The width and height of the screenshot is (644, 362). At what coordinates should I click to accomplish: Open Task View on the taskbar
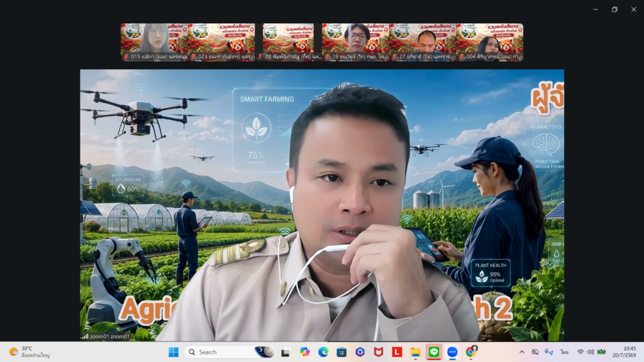pos(286,352)
